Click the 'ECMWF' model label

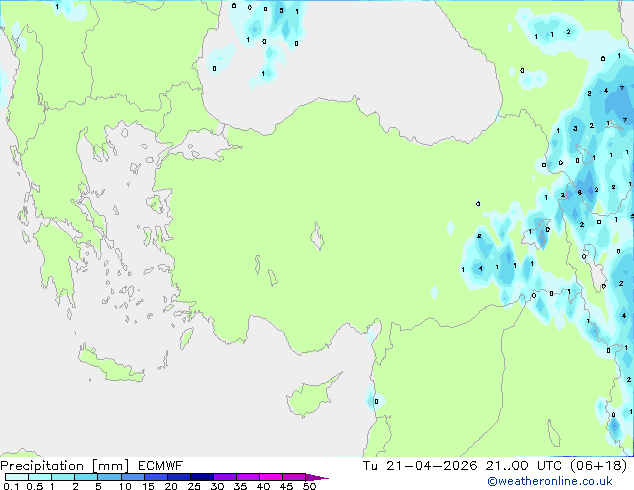pyautogui.click(x=160, y=466)
